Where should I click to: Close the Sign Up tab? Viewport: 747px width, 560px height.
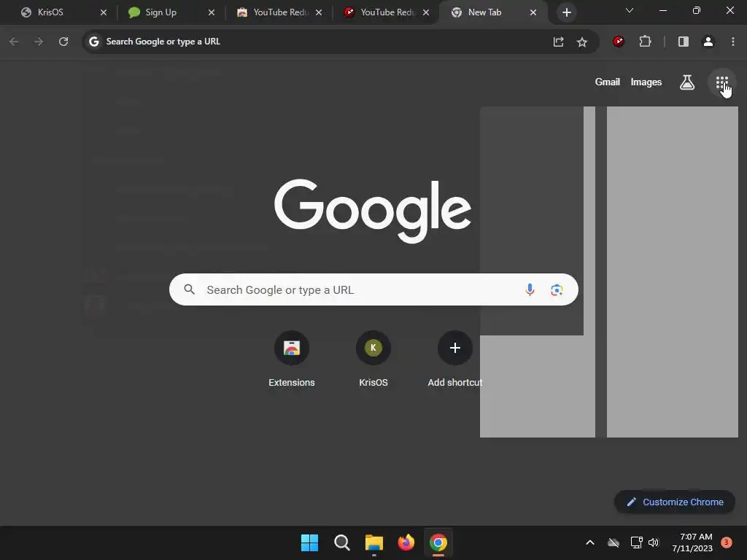pyautogui.click(x=212, y=12)
